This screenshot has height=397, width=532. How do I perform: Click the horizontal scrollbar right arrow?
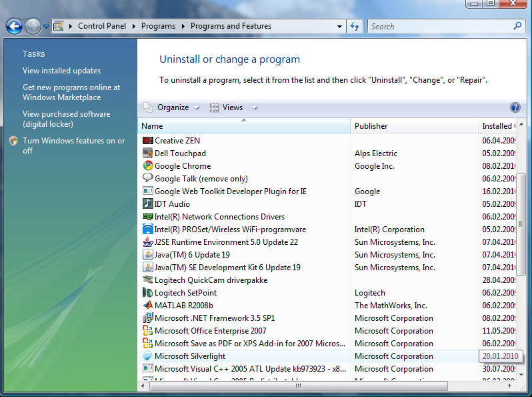(x=509, y=386)
